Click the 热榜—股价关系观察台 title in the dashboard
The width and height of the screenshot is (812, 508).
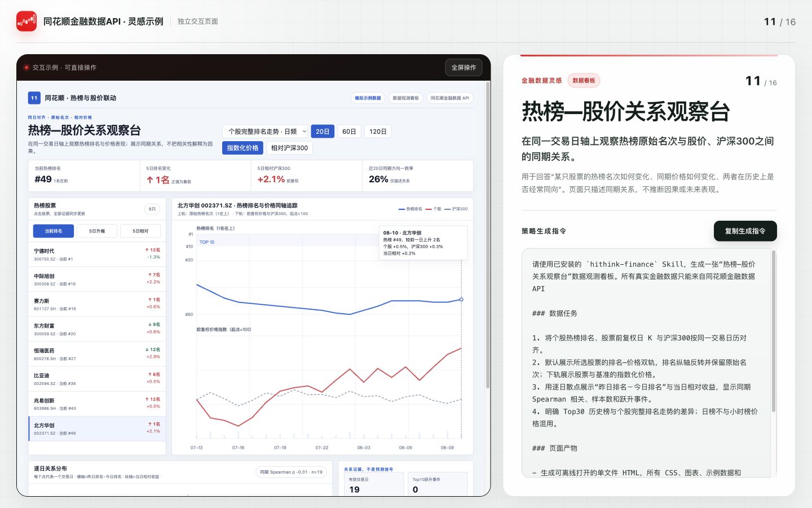pos(85,130)
